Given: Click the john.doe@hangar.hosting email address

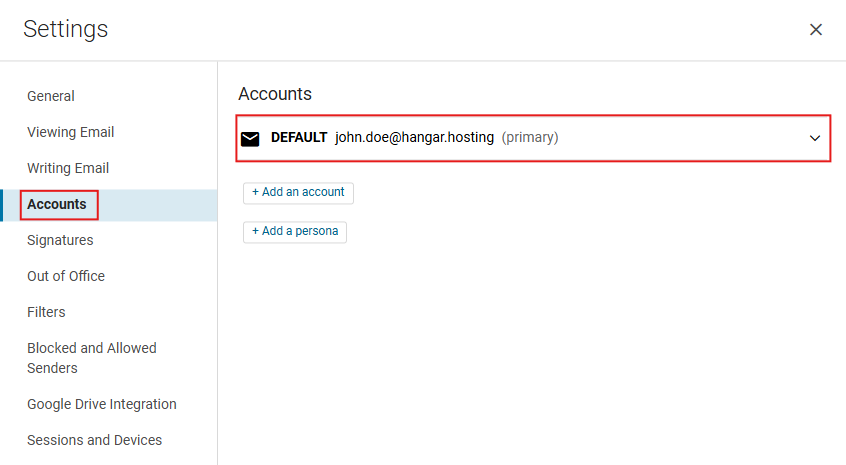Looking at the screenshot, I should tap(414, 138).
